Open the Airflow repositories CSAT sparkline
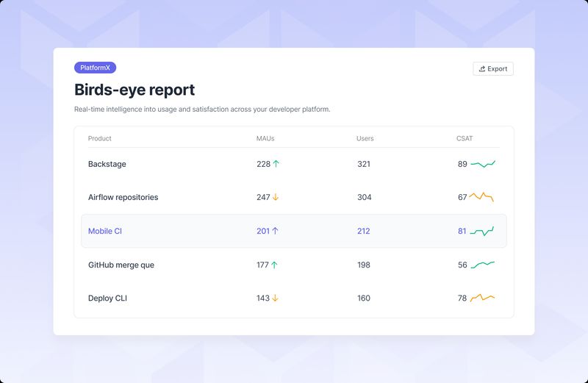Viewport: 588px width, 383px height. [x=481, y=197]
